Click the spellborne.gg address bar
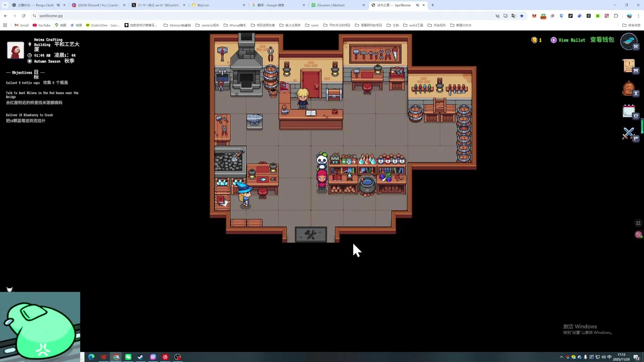Image resolution: width=644 pixels, height=362 pixels. pos(262,16)
